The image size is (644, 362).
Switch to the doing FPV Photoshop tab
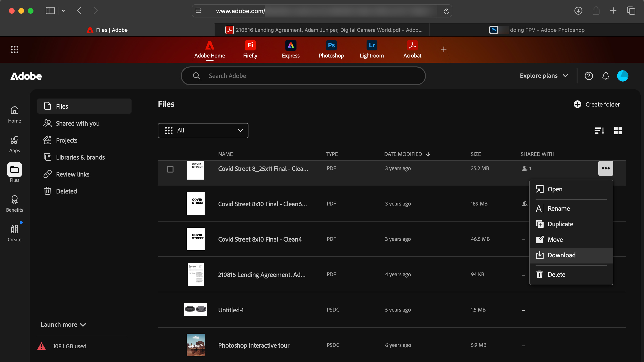pos(537,30)
